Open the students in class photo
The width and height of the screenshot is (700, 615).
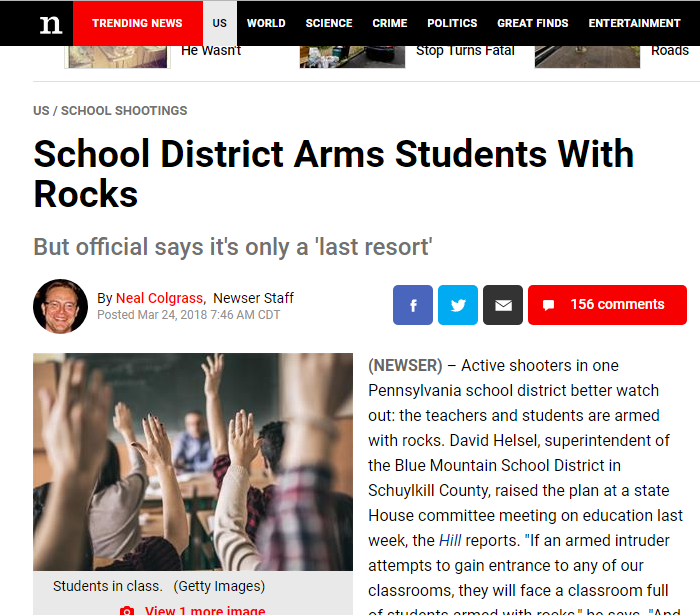tap(193, 462)
